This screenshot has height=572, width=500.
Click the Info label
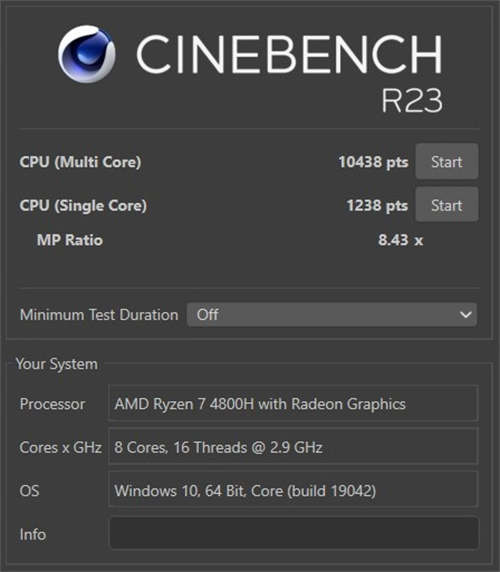(33, 534)
